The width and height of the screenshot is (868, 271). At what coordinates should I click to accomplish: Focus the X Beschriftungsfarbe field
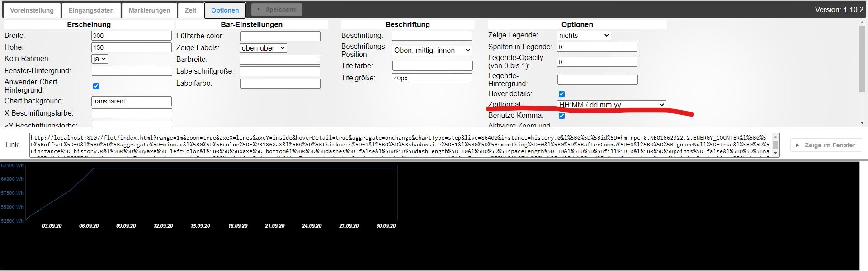click(132, 113)
